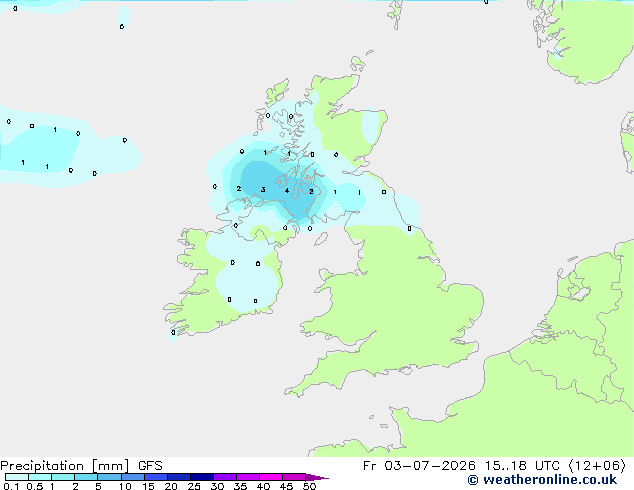Image resolution: width=634 pixels, height=490 pixels.
Task: Select the 30 to 35 mm purple swatch
Action: (225, 477)
